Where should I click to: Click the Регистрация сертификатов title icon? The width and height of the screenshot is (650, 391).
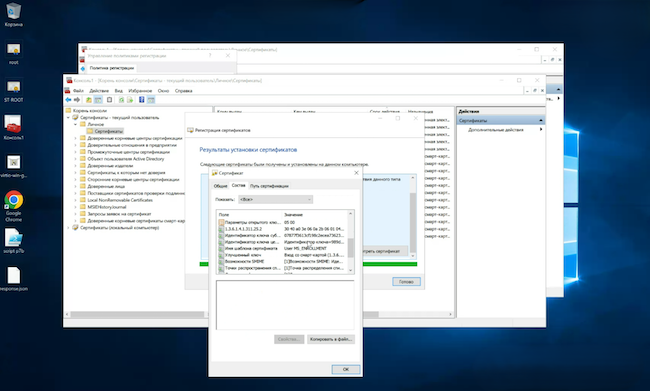pyautogui.click(x=190, y=130)
